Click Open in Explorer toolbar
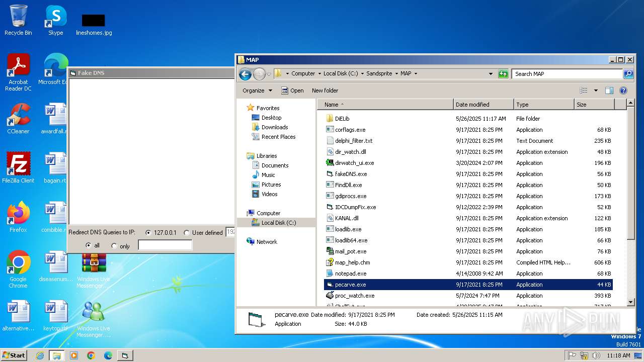Screen dimensions: 644x362 (292, 90)
